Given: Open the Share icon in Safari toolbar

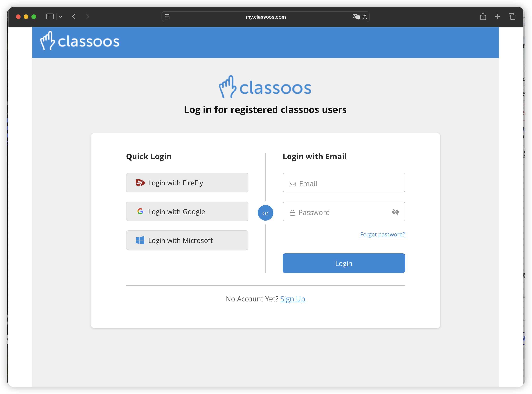Looking at the screenshot, I should 483,17.
